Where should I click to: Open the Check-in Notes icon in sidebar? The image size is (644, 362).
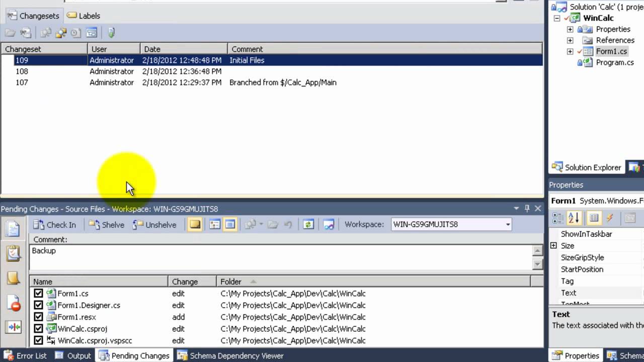pyautogui.click(x=13, y=278)
